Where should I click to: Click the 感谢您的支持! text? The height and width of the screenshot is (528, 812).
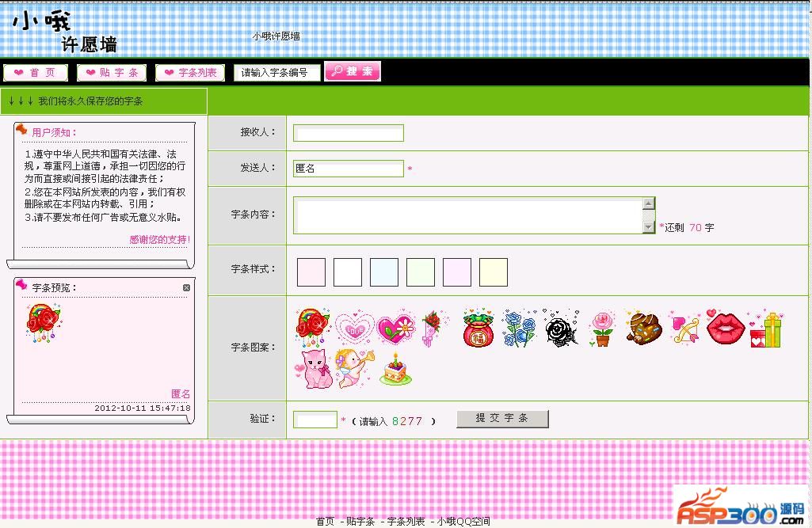click(159, 240)
